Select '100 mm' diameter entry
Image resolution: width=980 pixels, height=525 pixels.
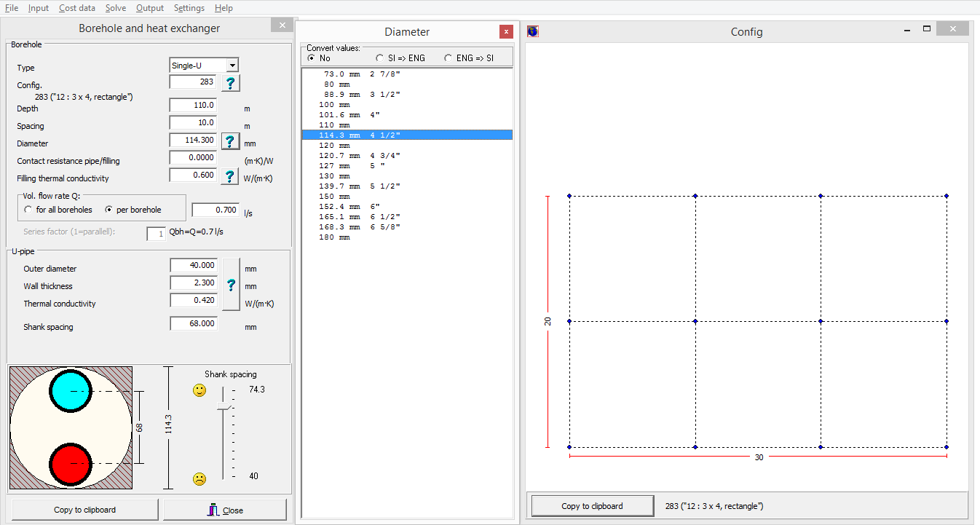click(407, 105)
